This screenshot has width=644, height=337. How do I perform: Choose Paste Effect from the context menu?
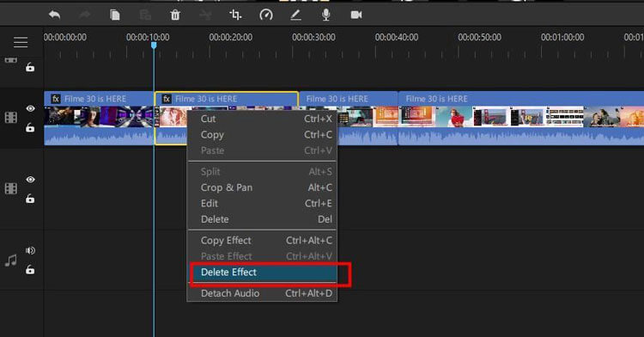pos(262,256)
